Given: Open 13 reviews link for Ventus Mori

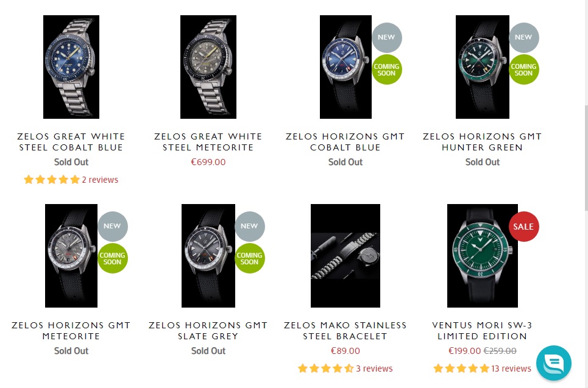Looking at the screenshot, I should click(511, 369).
